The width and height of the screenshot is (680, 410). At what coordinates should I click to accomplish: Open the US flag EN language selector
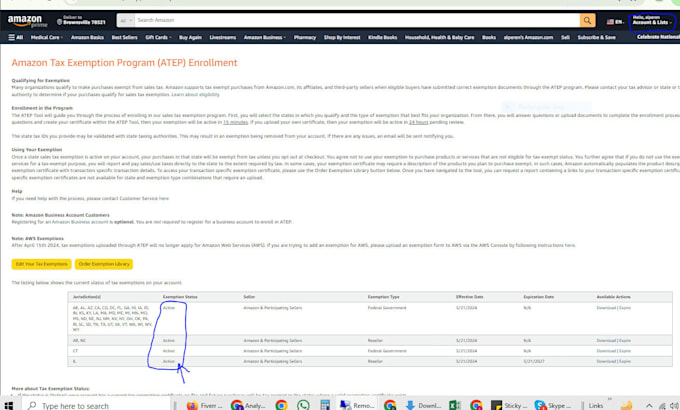tap(615, 22)
